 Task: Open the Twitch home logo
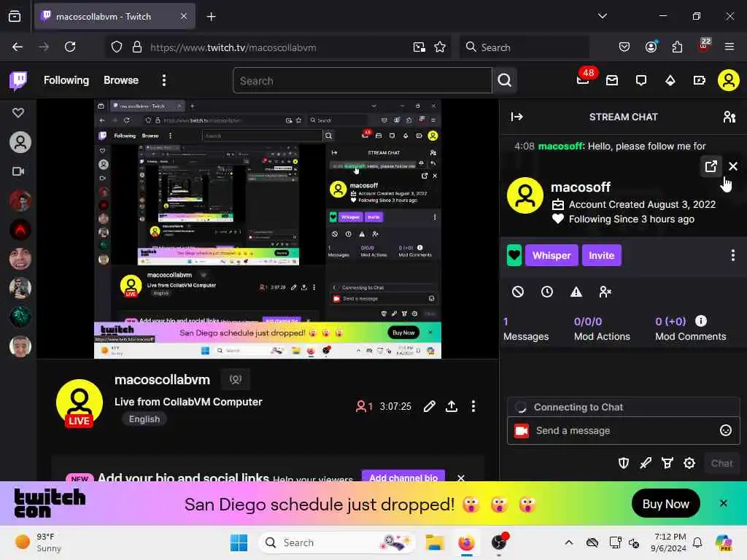pyautogui.click(x=18, y=80)
